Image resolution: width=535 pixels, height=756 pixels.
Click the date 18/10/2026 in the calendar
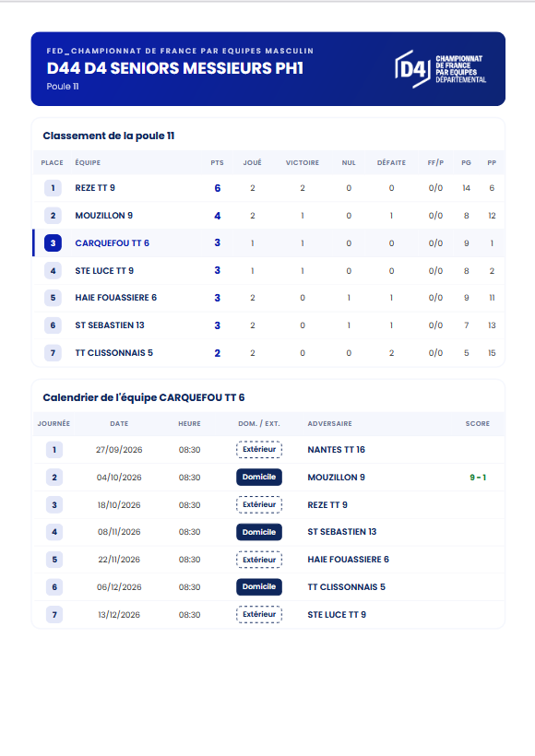[119, 505]
